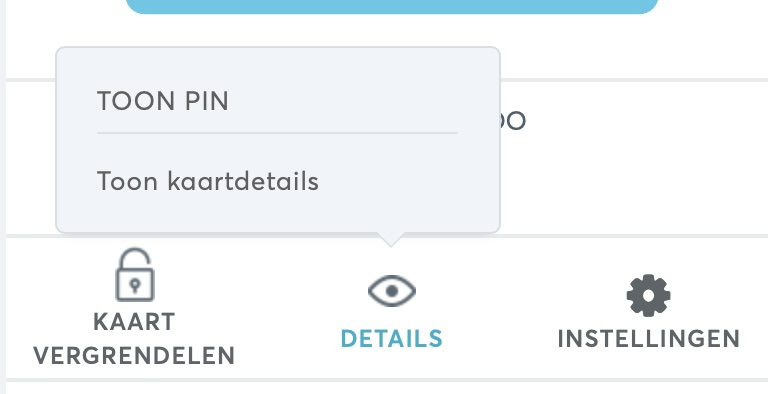Hide the popup using the eye icon
The image size is (768, 394).
[392, 291]
